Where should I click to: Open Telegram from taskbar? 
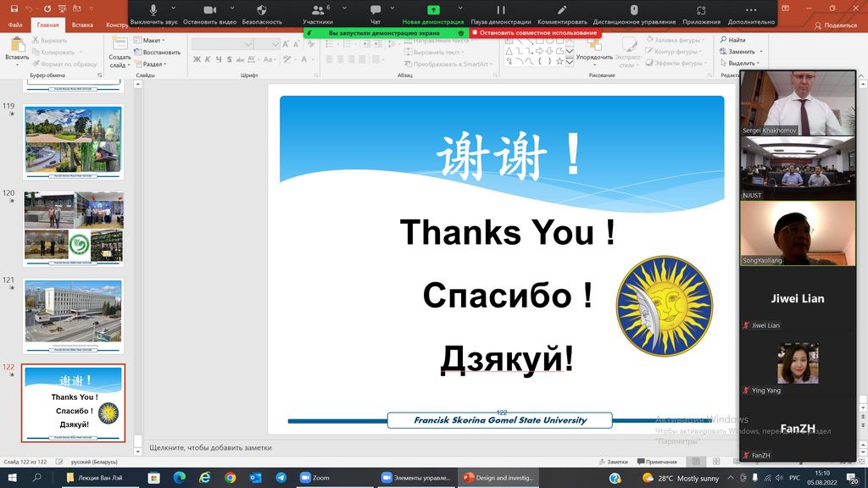281,478
